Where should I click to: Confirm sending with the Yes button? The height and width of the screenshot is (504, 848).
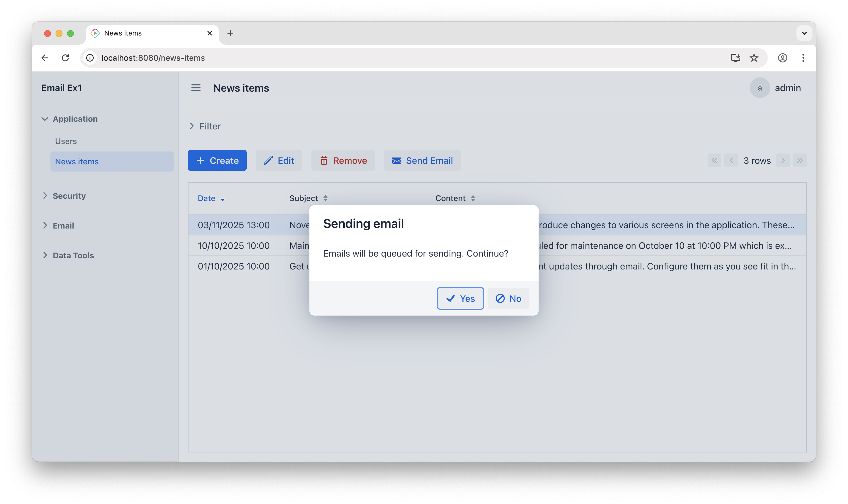point(460,298)
